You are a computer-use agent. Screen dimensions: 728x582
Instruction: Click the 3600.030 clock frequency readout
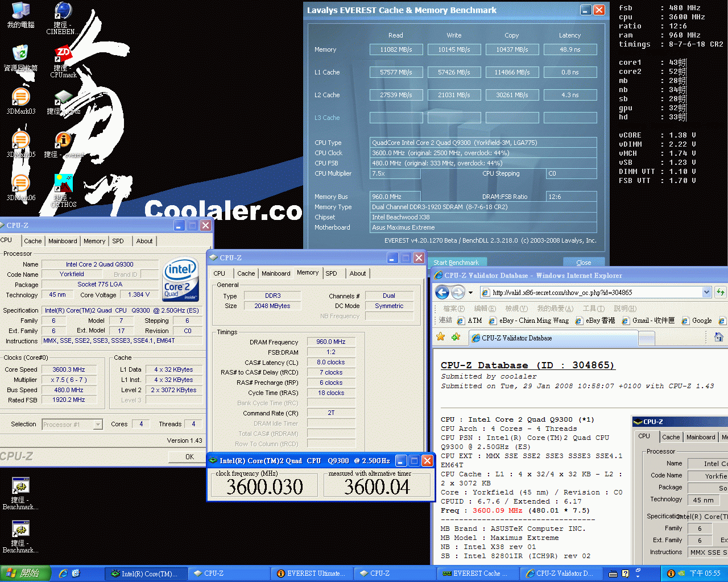click(264, 487)
